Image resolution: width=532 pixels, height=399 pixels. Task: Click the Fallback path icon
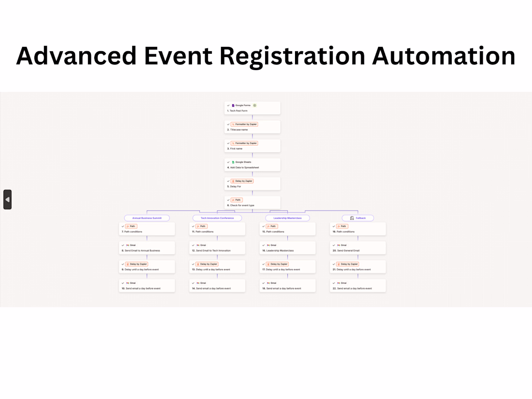click(352, 218)
